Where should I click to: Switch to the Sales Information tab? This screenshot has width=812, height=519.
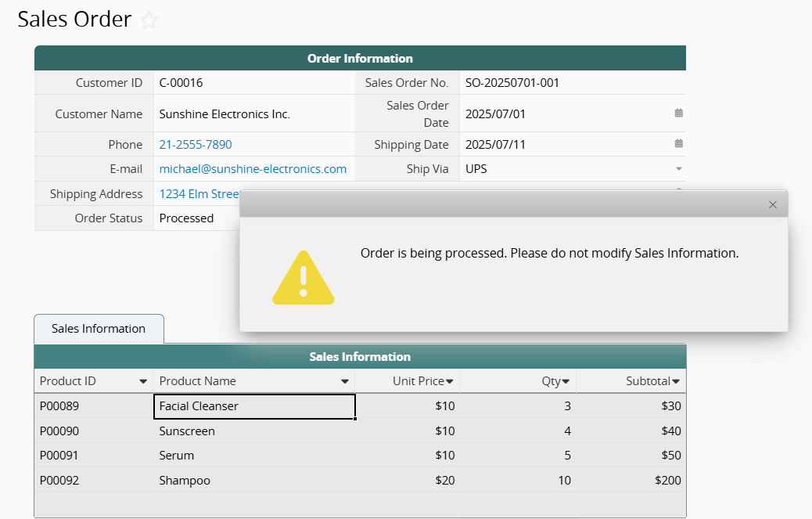coord(99,329)
